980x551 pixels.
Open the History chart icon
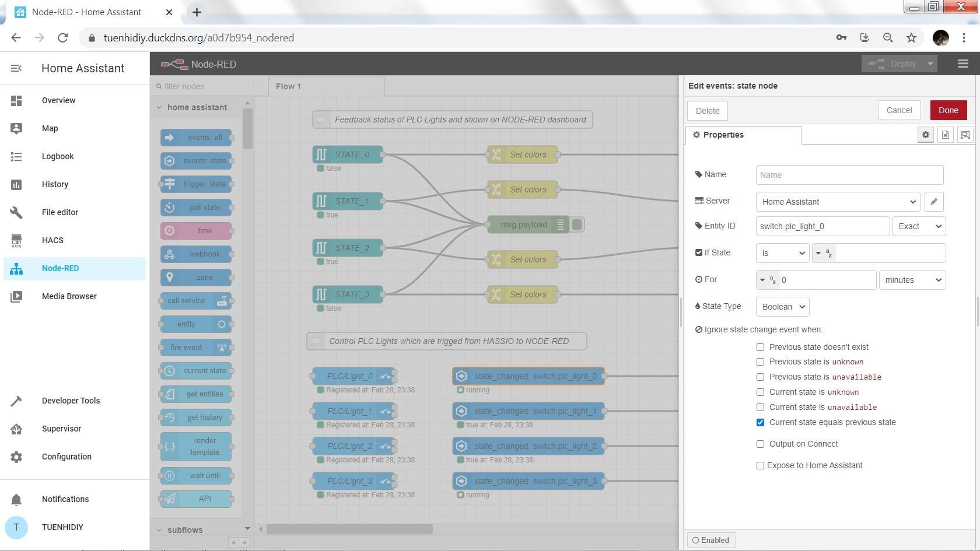click(16, 184)
